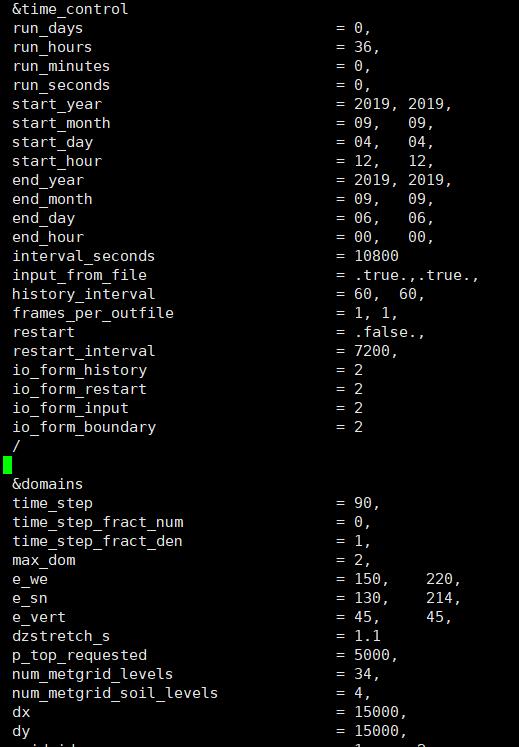Click the io_form_history parameter name
Screen dimensions: 519x747
(80, 370)
